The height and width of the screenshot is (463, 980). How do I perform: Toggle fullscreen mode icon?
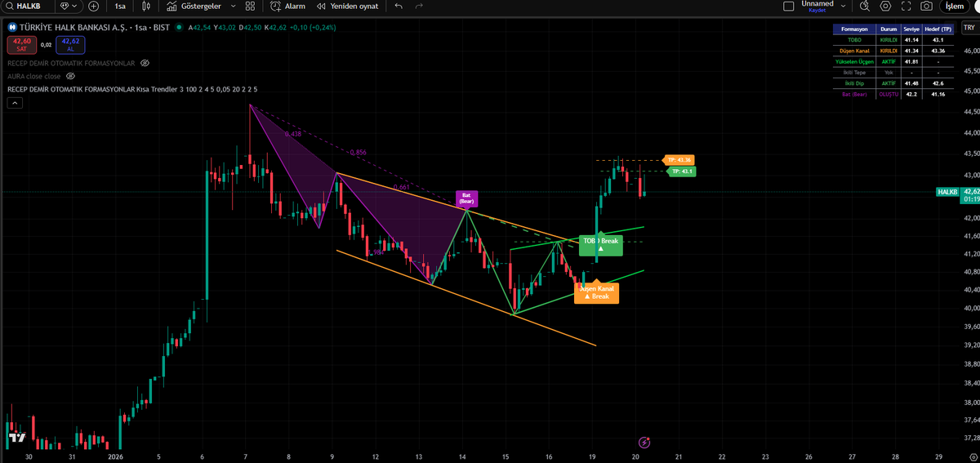(x=906, y=6)
